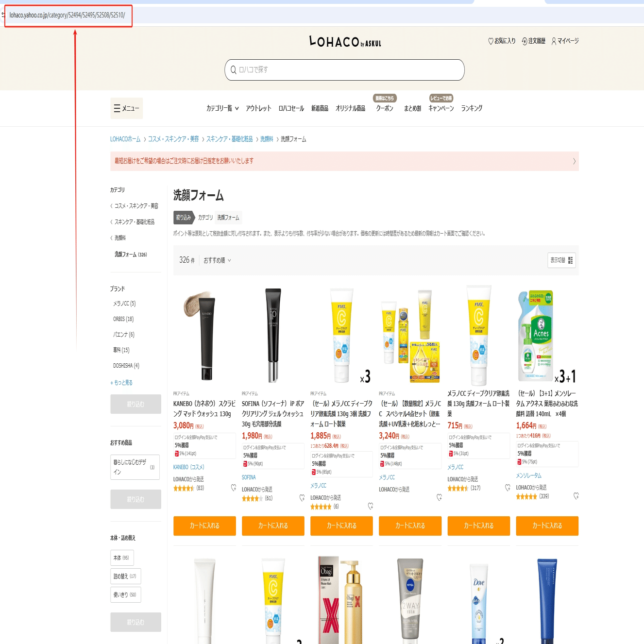This screenshot has width=644, height=644.
Task: Toggle the ORBIS (18) brand filter
Action: click(x=123, y=319)
